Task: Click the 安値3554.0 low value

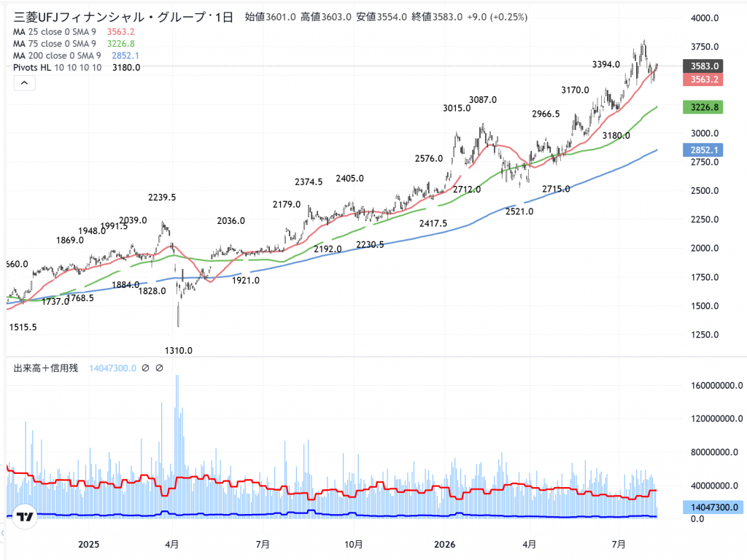Action: (382, 17)
